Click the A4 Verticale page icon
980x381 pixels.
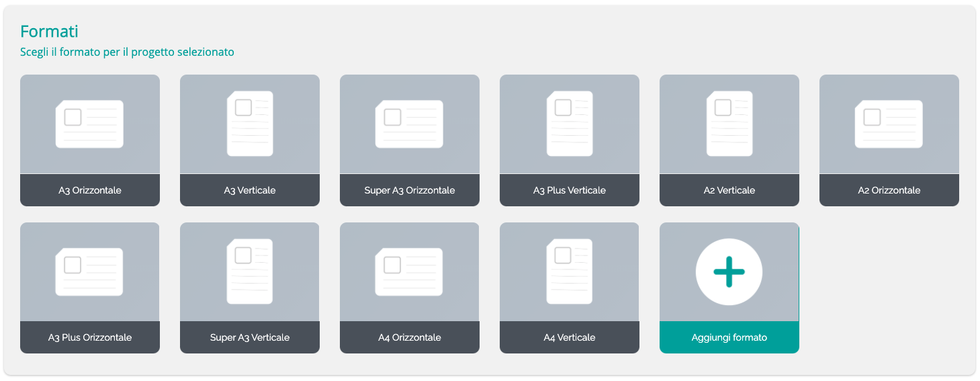click(570, 271)
